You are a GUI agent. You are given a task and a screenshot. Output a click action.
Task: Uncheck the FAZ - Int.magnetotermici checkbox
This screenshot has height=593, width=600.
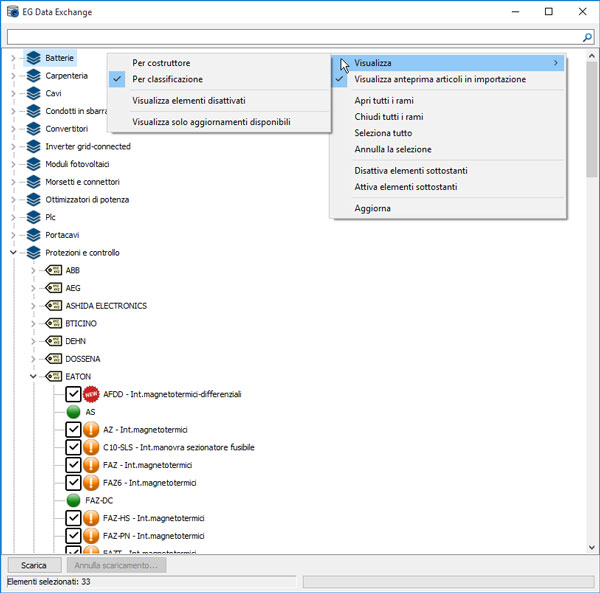73,465
